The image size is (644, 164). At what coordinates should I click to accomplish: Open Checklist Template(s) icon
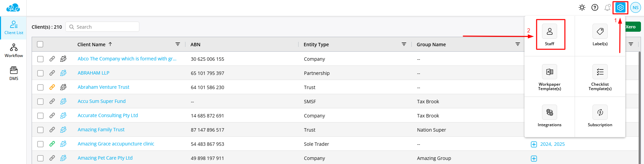600,72
